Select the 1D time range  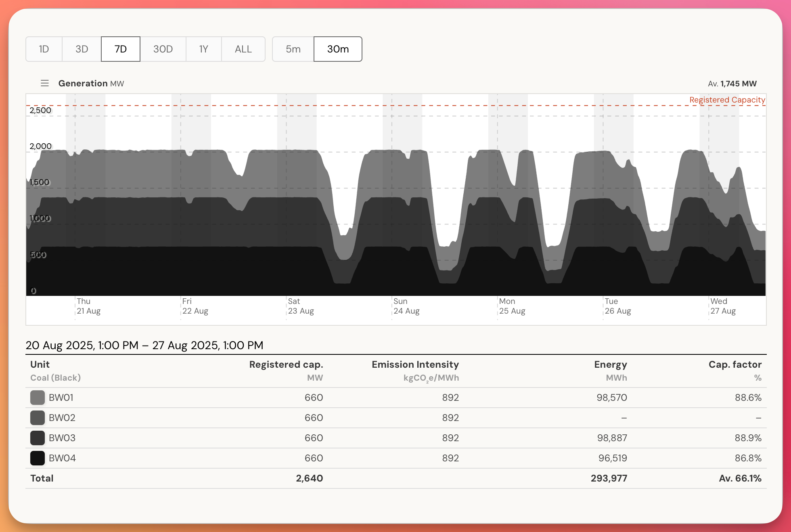pos(44,49)
